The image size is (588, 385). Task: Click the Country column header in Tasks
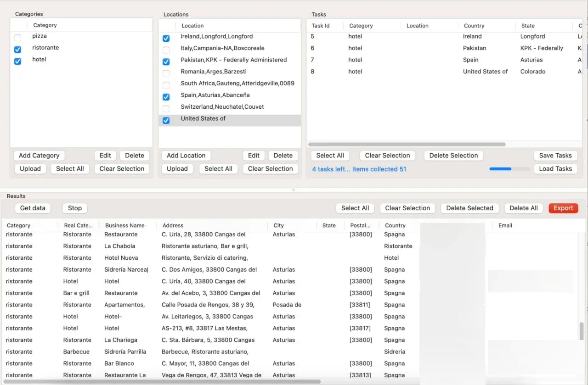click(474, 26)
